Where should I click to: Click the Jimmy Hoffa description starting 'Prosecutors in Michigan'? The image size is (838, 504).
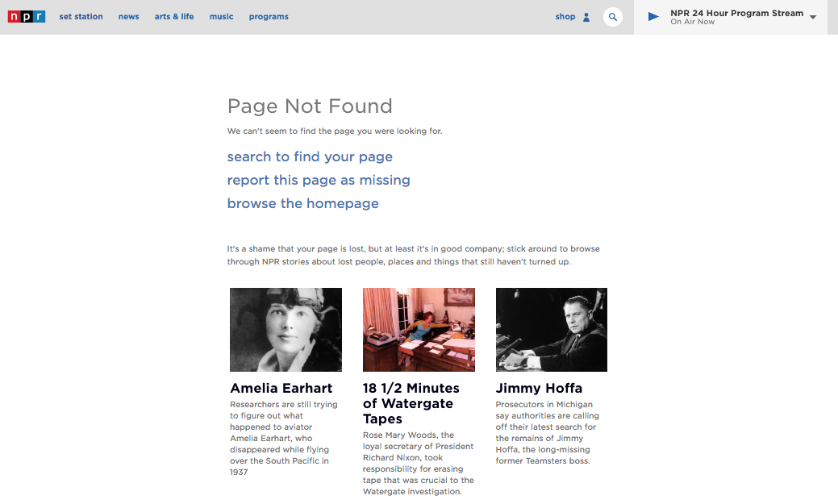click(548, 432)
